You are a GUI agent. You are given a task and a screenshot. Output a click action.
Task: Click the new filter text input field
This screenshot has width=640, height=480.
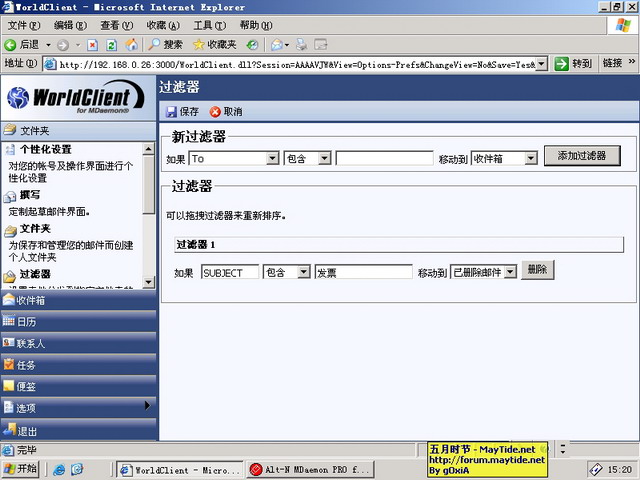click(384, 158)
